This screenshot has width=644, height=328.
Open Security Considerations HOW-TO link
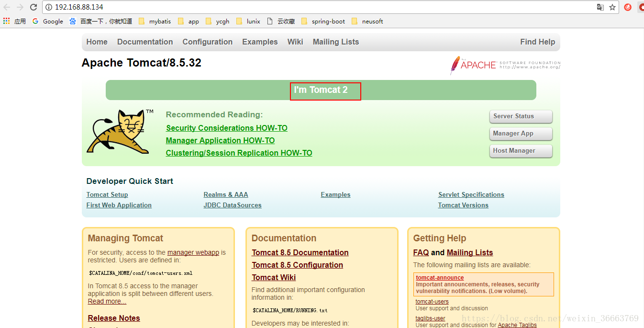click(x=227, y=128)
